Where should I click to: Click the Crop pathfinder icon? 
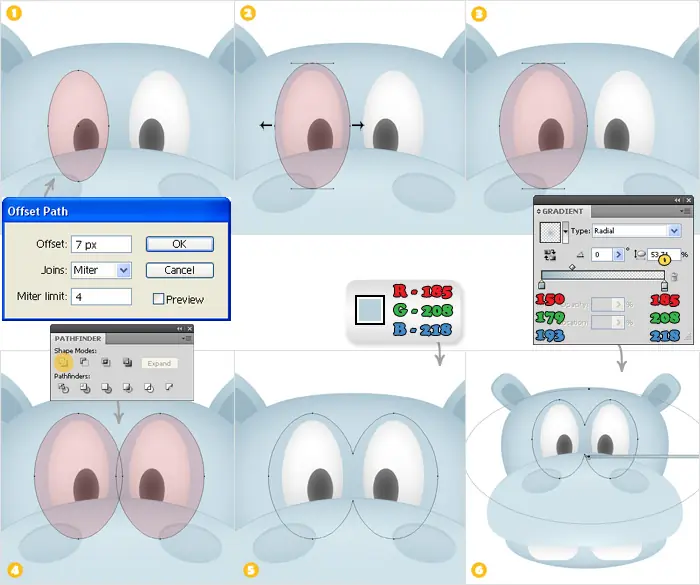coord(128,388)
